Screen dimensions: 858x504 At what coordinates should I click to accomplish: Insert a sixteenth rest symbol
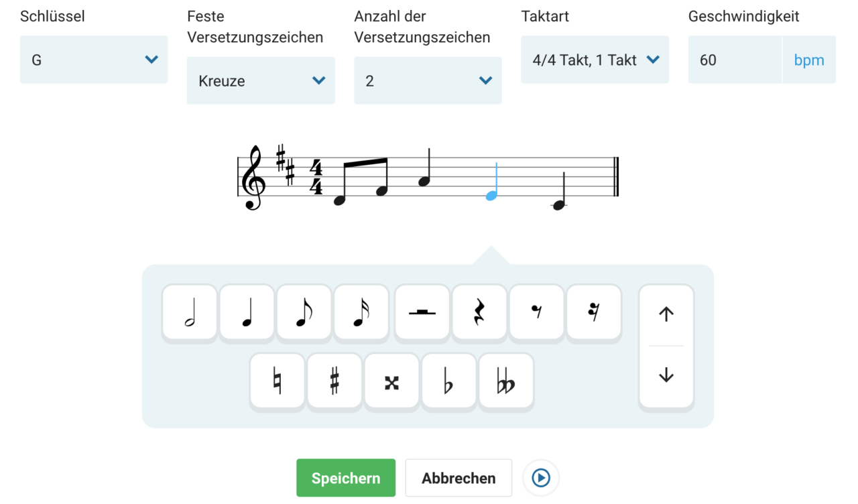[594, 312]
